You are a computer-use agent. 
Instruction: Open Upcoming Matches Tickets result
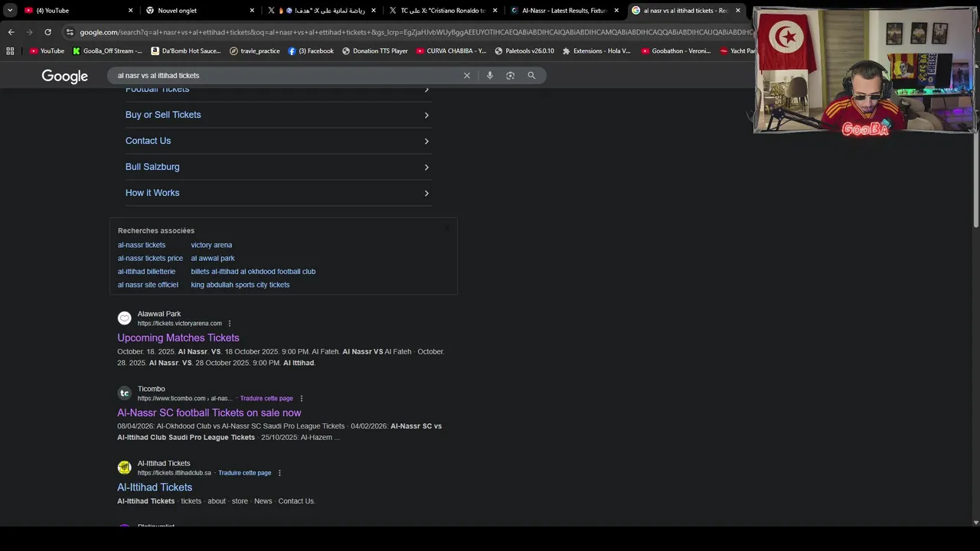coord(178,337)
